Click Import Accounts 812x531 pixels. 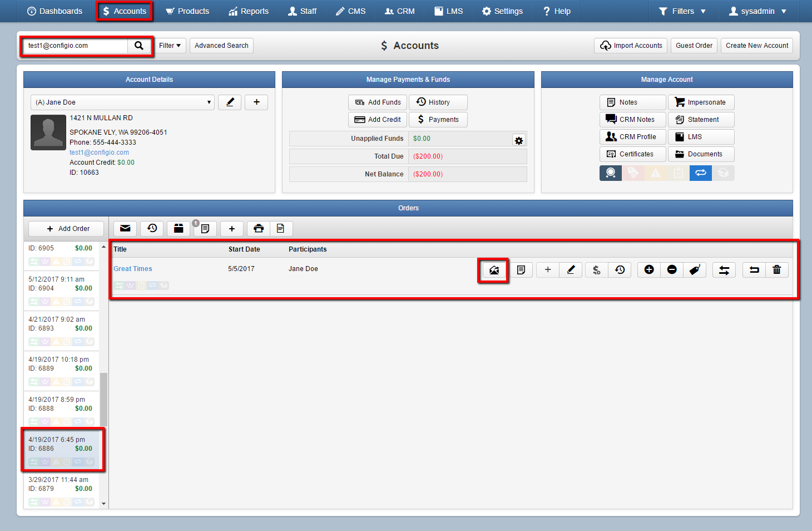click(631, 46)
